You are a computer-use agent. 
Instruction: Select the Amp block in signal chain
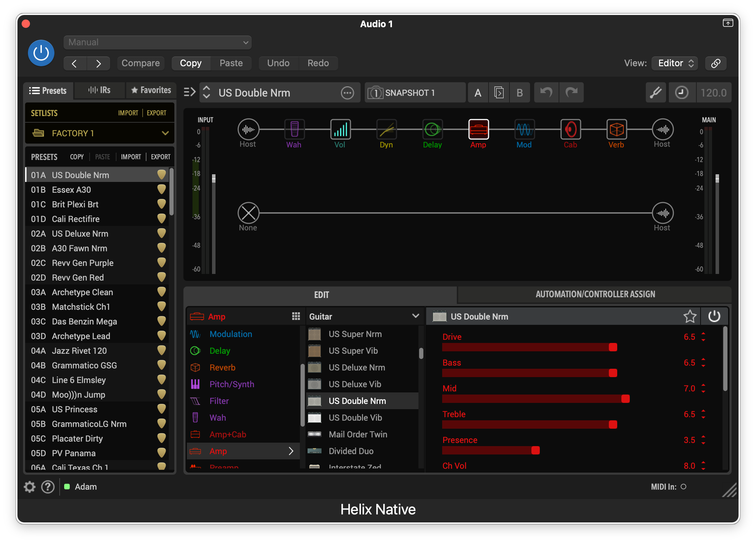(x=478, y=129)
